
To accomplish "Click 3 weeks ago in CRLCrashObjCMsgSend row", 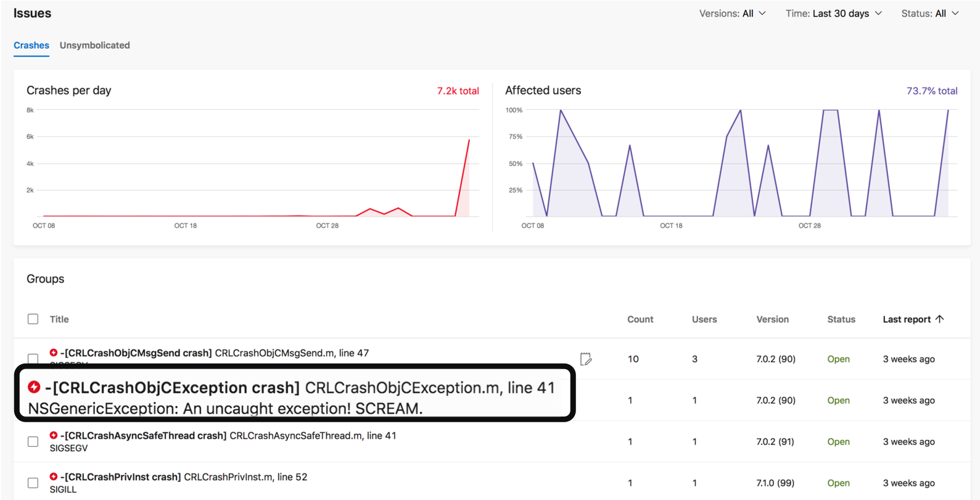I will [909, 359].
